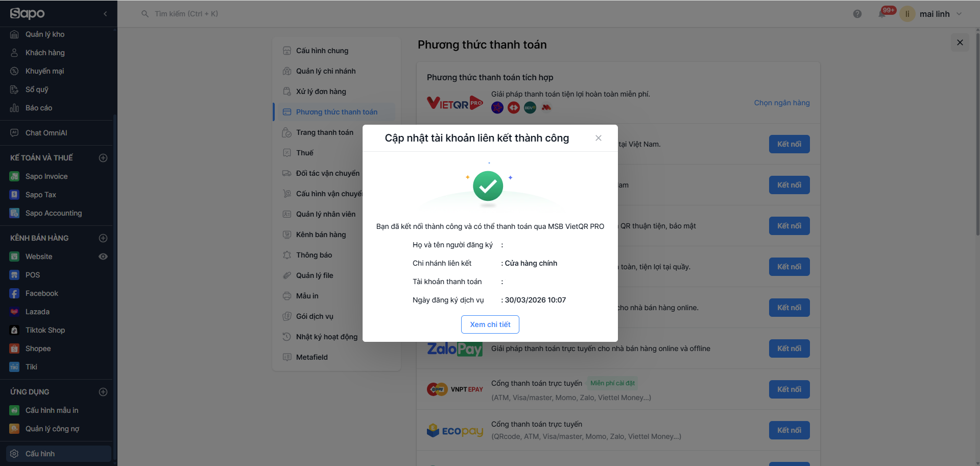Close the success dialog with X
Screen dimensions: 980x466
598,138
